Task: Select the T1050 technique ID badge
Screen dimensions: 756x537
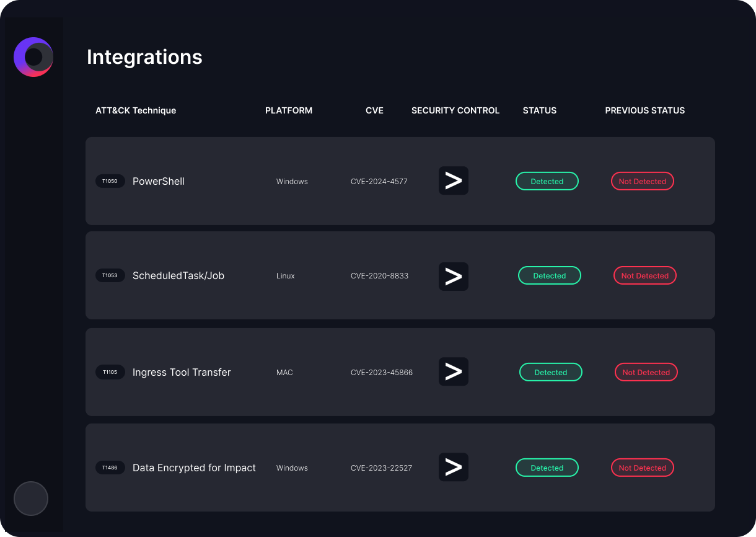Action: (110, 181)
